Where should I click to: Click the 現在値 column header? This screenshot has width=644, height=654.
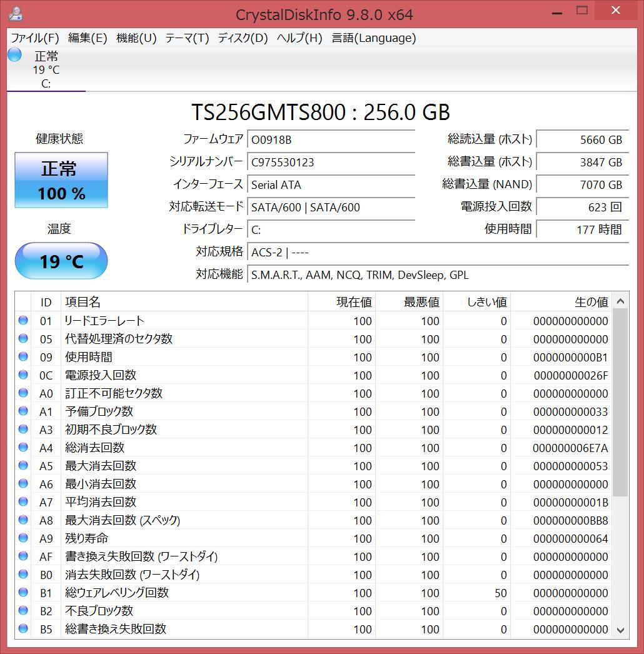pyautogui.click(x=341, y=302)
